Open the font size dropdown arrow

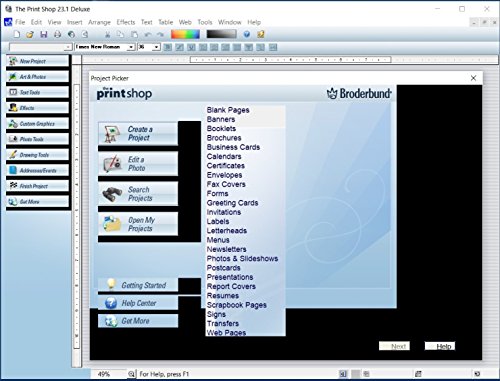[157, 47]
